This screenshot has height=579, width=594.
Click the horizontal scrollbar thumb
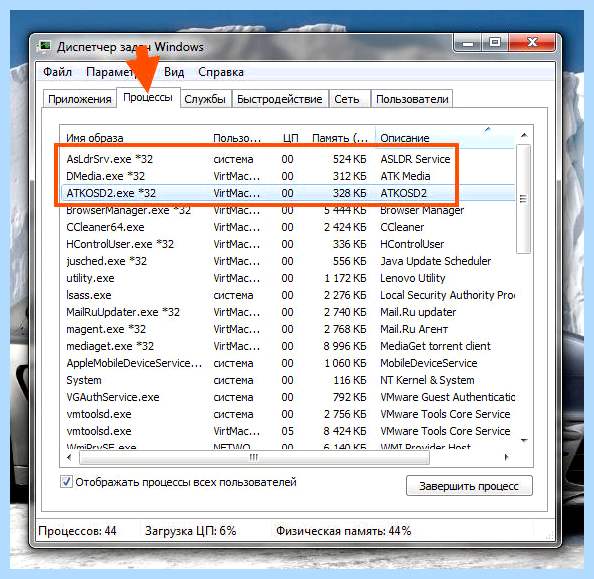point(254,457)
